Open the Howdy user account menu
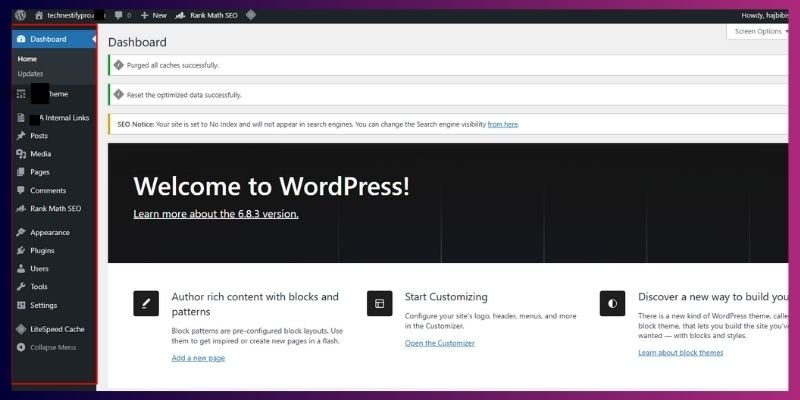The width and height of the screenshot is (800, 400). pyautogui.click(x=765, y=15)
